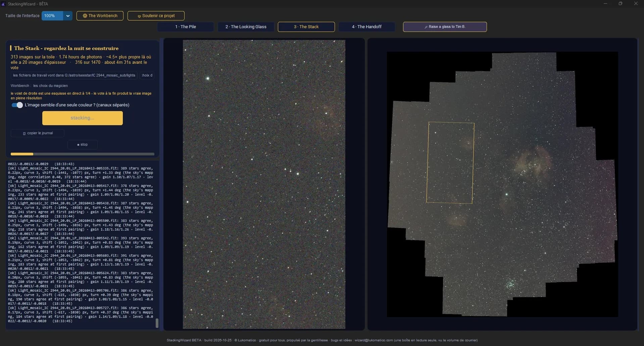Click the glass icon on Raise a glass
This screenshot has height=346, width=644.
point(426,27)
